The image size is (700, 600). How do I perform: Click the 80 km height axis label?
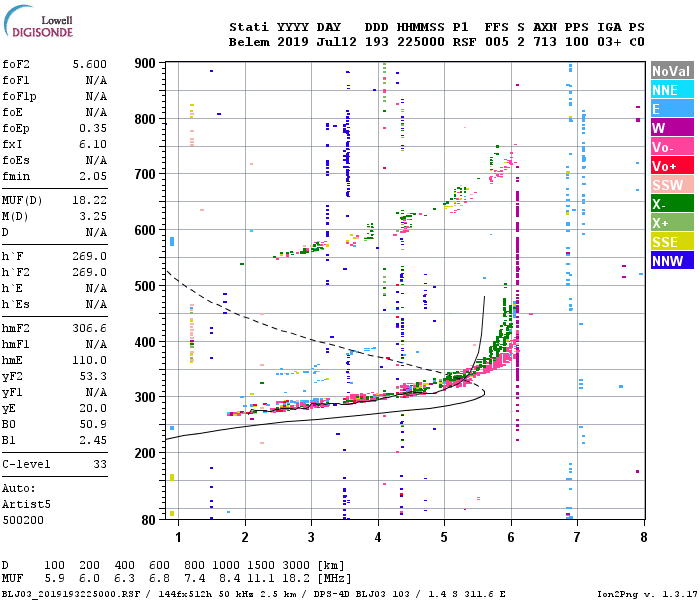coord(148,520)
